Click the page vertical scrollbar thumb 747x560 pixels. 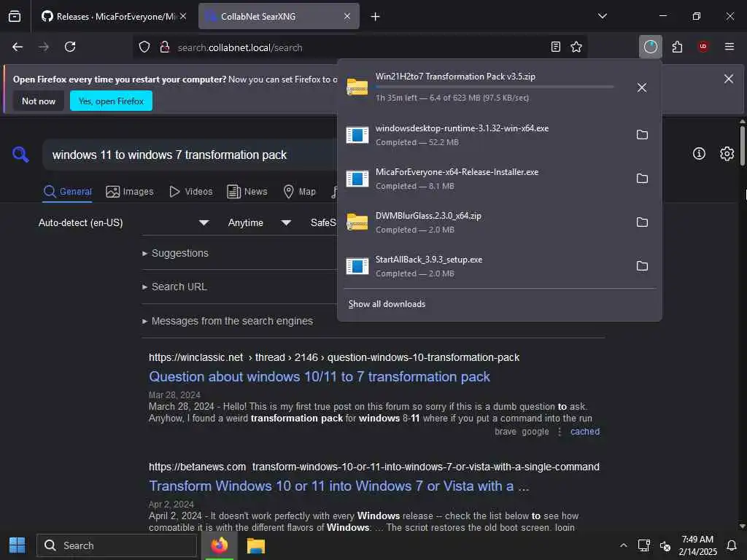[742, 145]
